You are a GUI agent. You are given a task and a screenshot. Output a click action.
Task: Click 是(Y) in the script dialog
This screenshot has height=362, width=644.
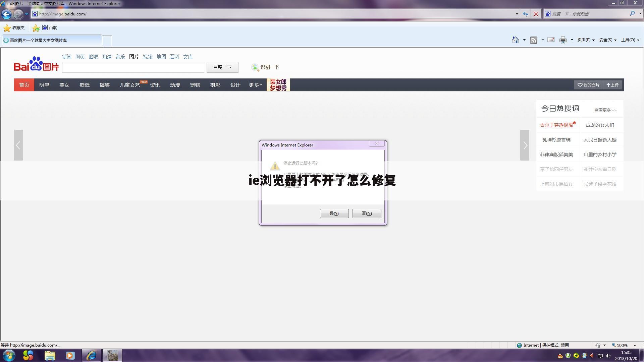334,214
